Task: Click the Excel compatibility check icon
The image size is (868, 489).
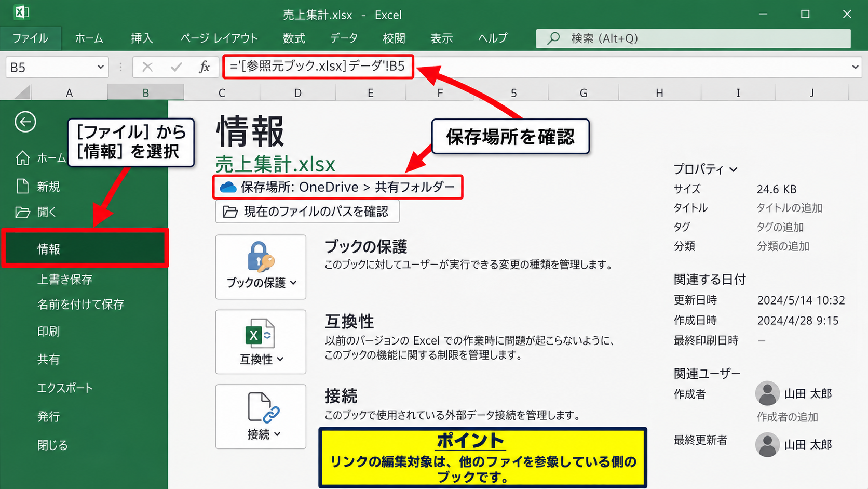Action: tap(260, 333)
